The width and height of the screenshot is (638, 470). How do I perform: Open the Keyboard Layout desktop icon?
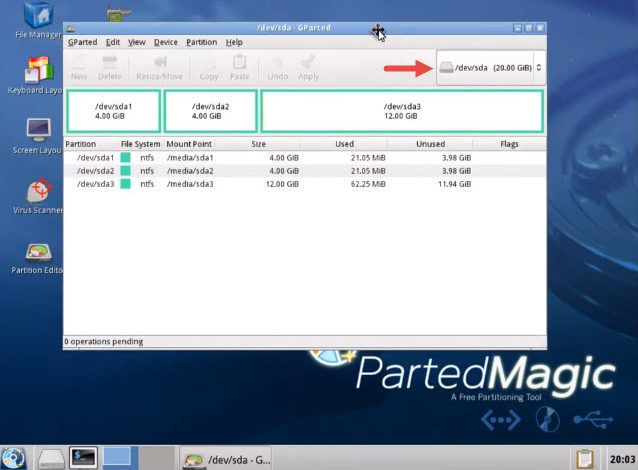click(37, 75)
